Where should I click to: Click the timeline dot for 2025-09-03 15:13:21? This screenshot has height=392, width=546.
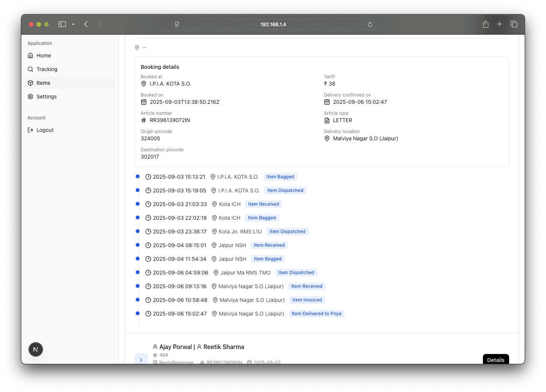point(138,176)
